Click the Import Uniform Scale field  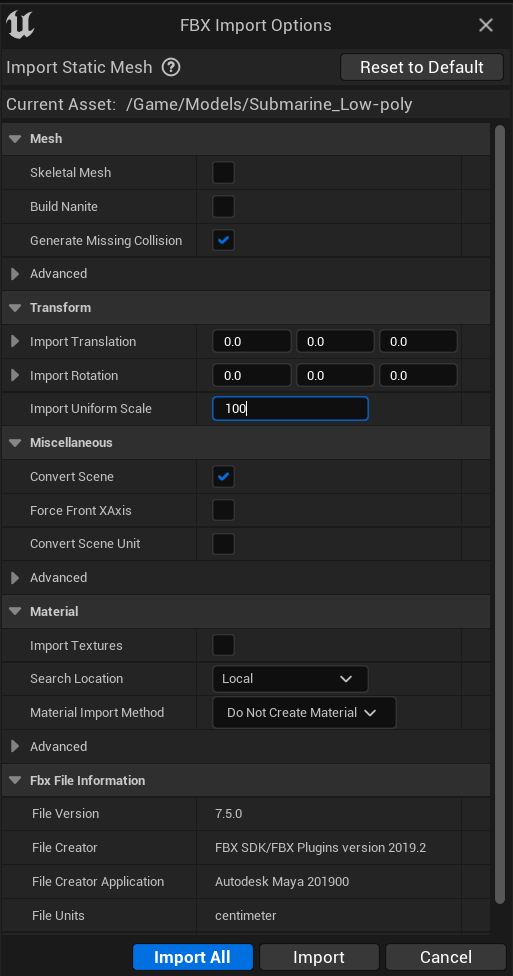tap(290, 409)
